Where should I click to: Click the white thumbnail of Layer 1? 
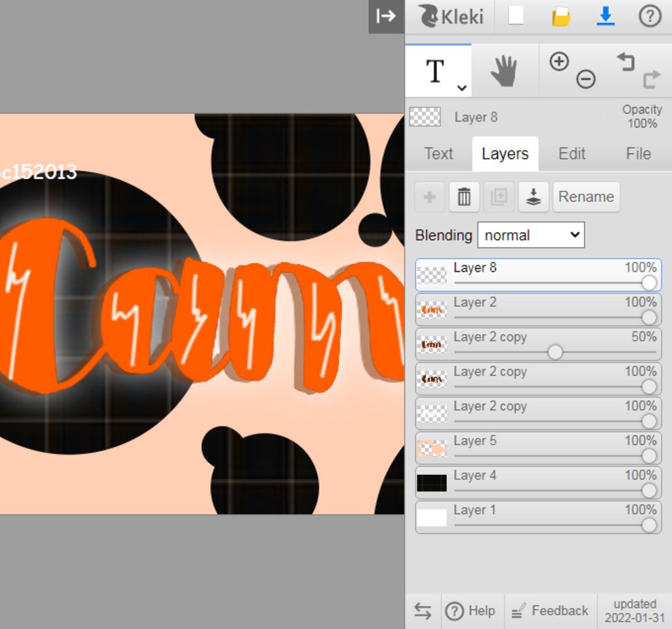(x=432, y=517)
